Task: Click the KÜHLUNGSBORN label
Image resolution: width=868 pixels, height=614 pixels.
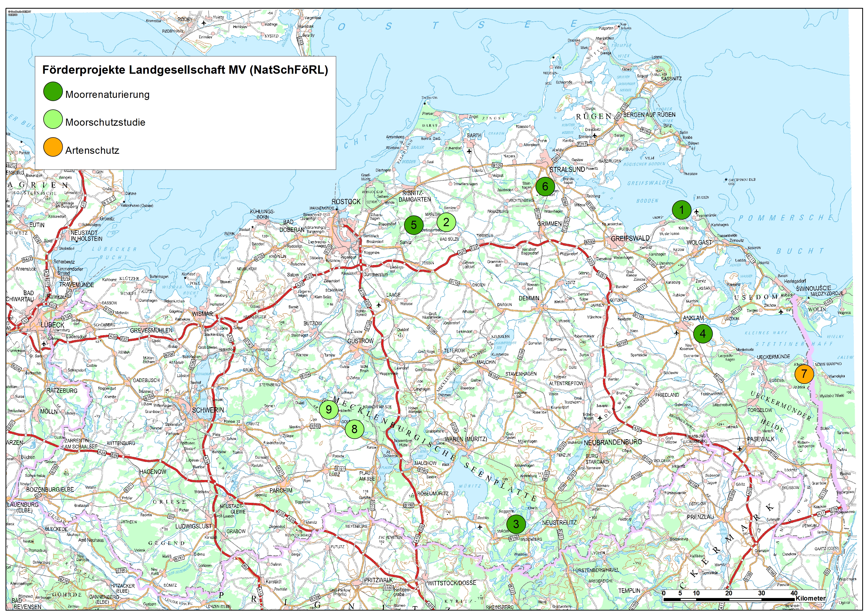Action: tap(262, 214)
